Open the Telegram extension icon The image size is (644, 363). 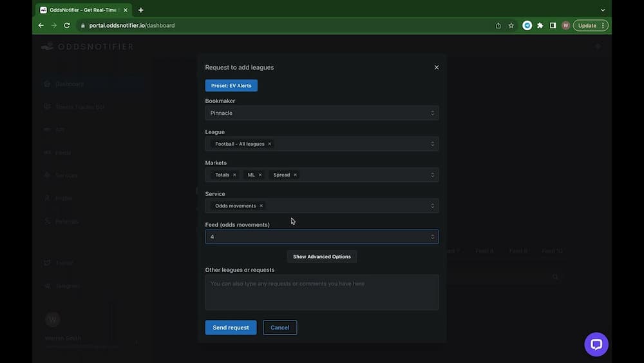pos(527,26)
